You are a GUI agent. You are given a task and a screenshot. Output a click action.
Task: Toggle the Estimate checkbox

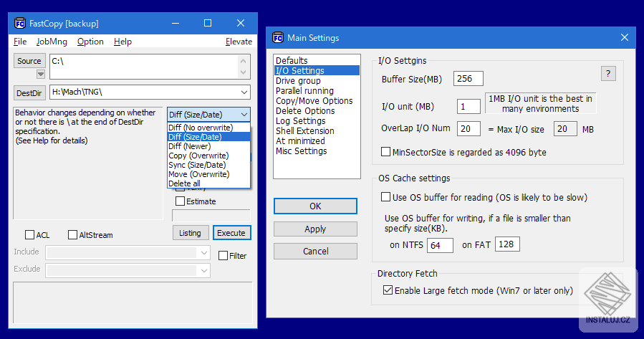click(x=180, y=201)
